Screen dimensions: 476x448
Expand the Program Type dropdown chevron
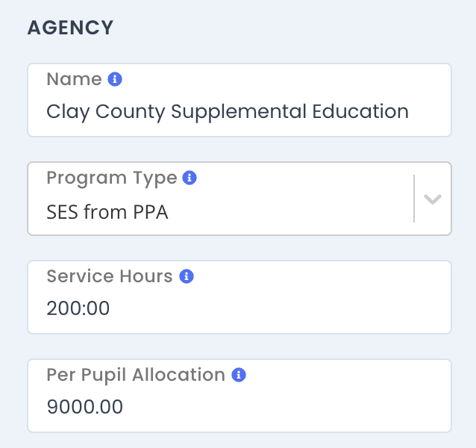pos(433,199)
